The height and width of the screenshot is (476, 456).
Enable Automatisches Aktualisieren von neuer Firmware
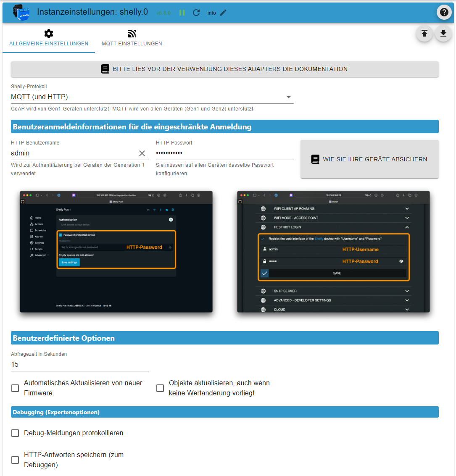pos(15,388)
